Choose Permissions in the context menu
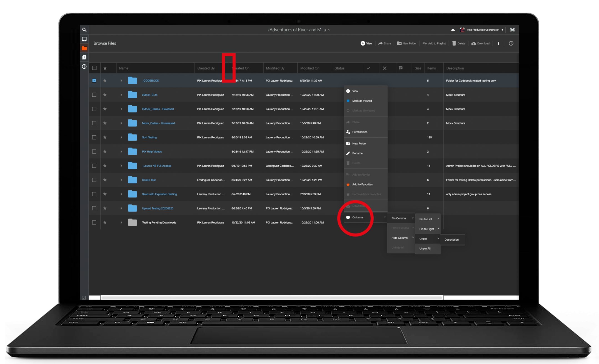 360,132
